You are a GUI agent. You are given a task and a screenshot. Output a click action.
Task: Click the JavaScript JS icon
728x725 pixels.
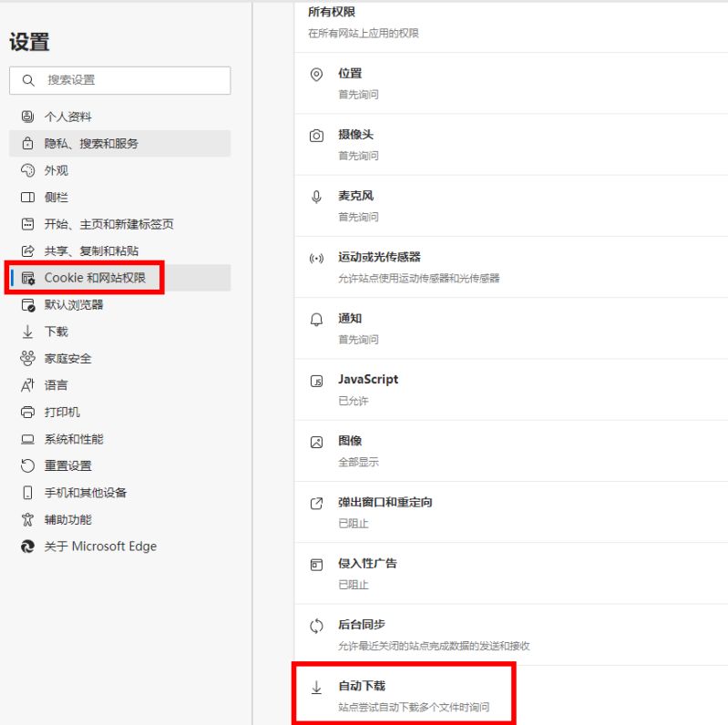316,382
